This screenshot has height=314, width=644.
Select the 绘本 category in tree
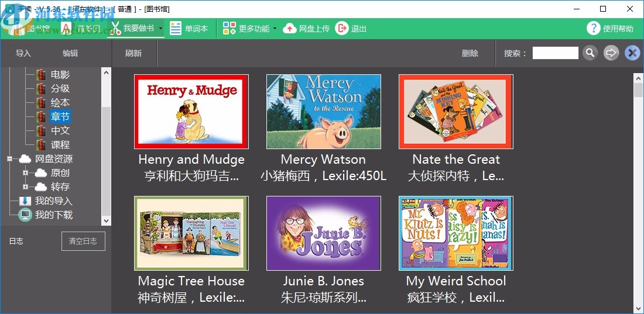point(60,102)
